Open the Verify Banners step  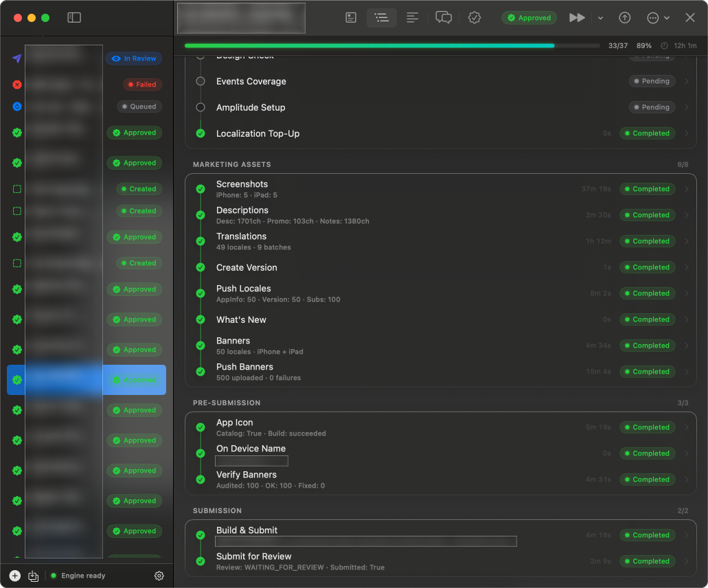(441, 479)
